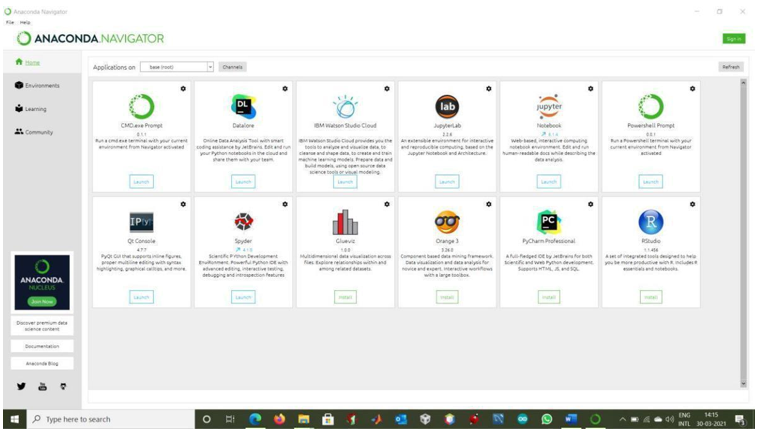The image size is (758, 433).
Task: Open the Documentation link
Action: pyautogui.click(x=42, y=346)
